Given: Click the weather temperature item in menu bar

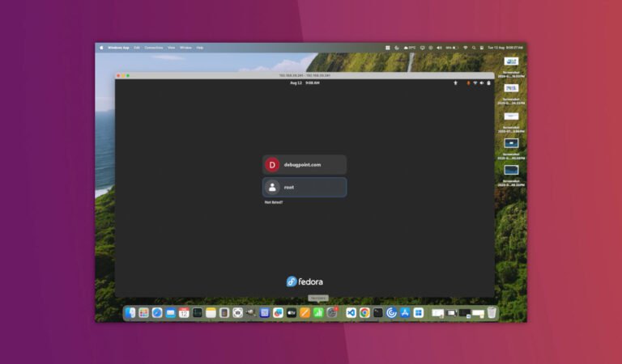Looking at the screenshot, I should 410,48.
